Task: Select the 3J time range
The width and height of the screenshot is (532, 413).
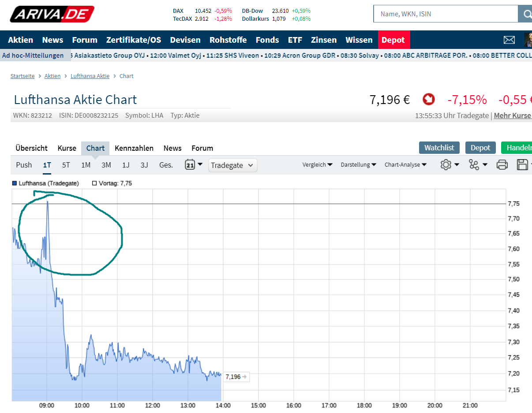Action: (x=144, y=165)
